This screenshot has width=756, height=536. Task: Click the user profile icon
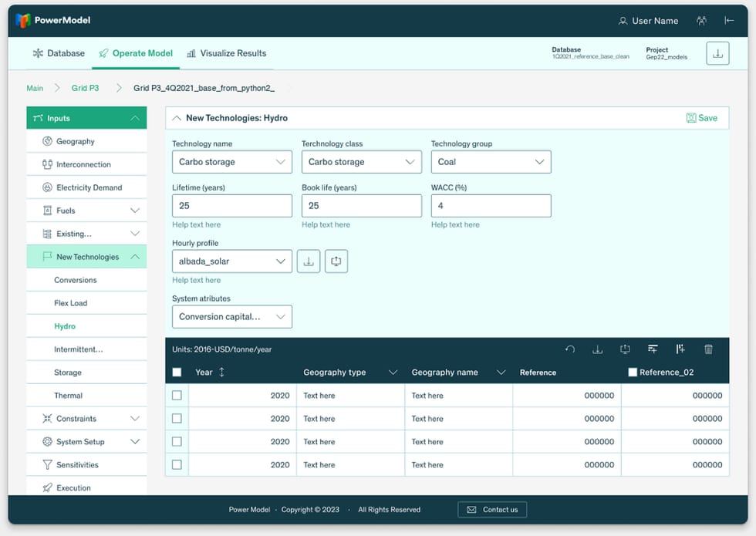pos(623,21)
